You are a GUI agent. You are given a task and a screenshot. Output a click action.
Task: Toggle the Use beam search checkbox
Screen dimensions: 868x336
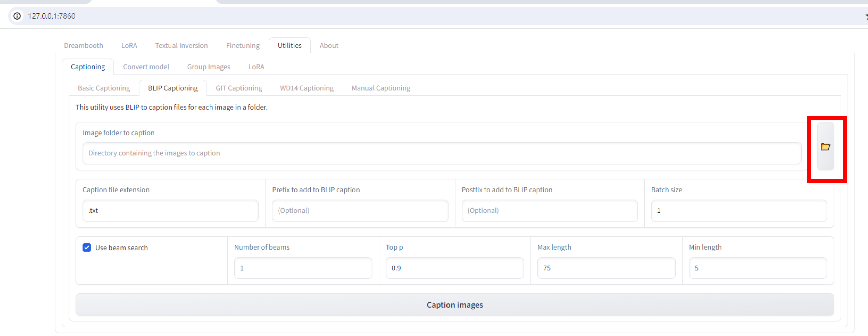(87, 248)
